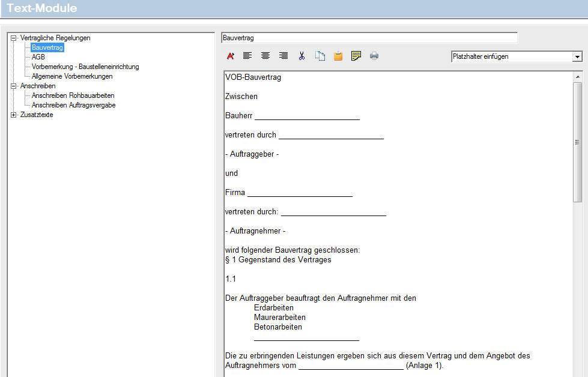
Task: Click the copy icon in the toolbar
Action: [x=320, y=55]
